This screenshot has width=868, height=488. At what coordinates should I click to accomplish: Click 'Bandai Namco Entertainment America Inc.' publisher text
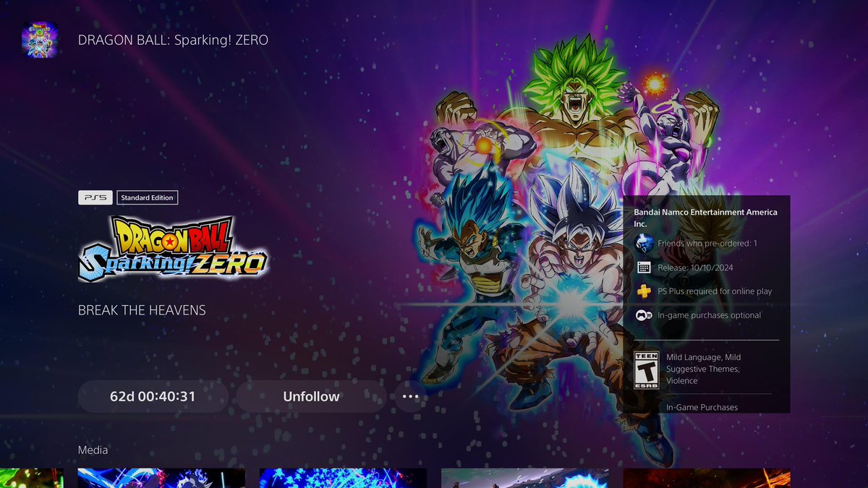point(705,218)
